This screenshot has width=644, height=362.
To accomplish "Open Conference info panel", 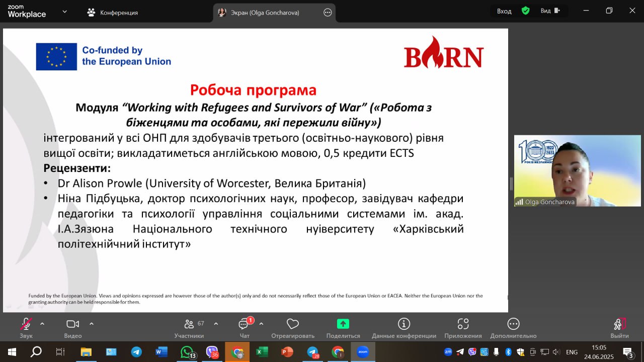I will tap(404, 327).
